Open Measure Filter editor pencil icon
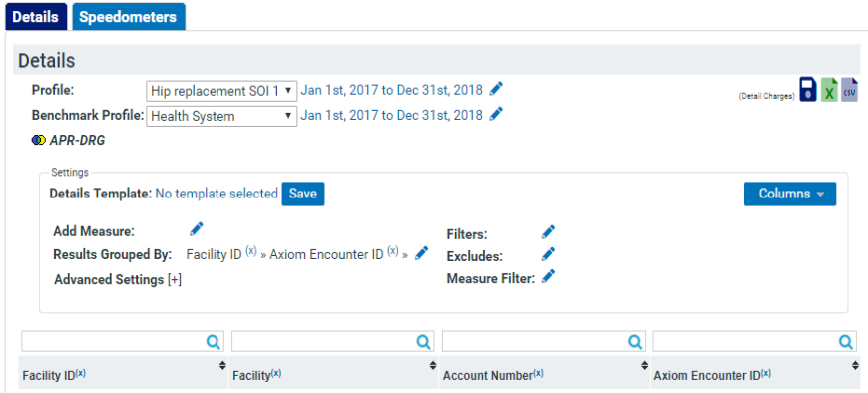The height and width of the screenshot is (393, 868). pos(548,276)
